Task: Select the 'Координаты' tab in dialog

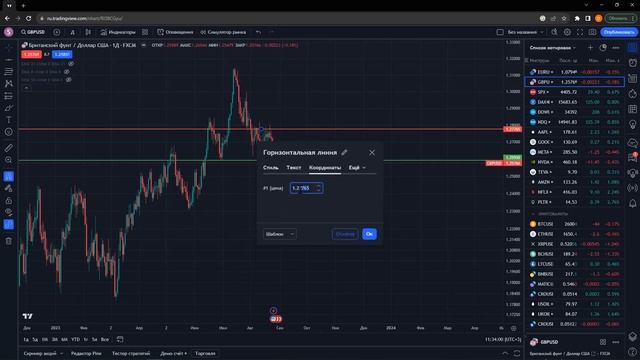Action: [324, 167]
